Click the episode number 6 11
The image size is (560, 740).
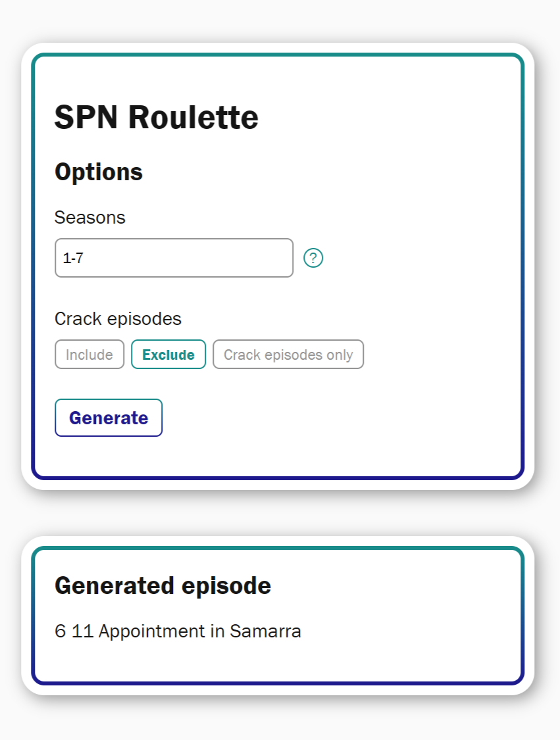(x=74, y=631)
